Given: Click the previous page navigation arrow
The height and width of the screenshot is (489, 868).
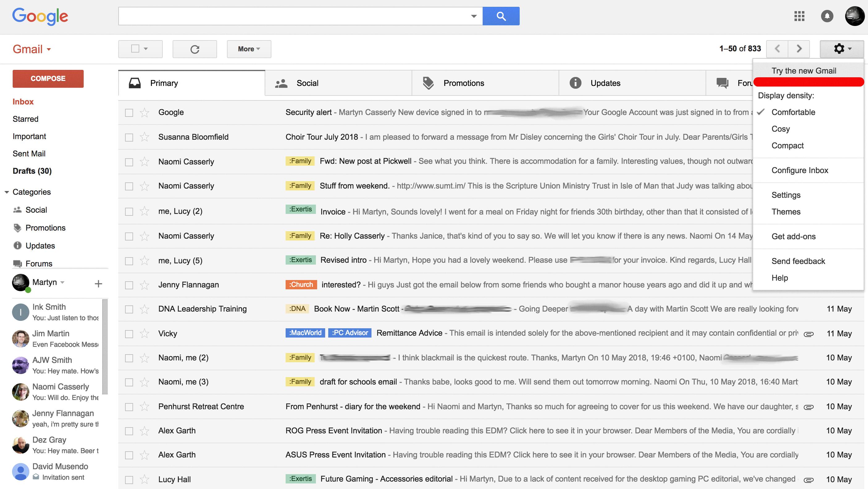Looking at the screenshot, I should 776,49.
